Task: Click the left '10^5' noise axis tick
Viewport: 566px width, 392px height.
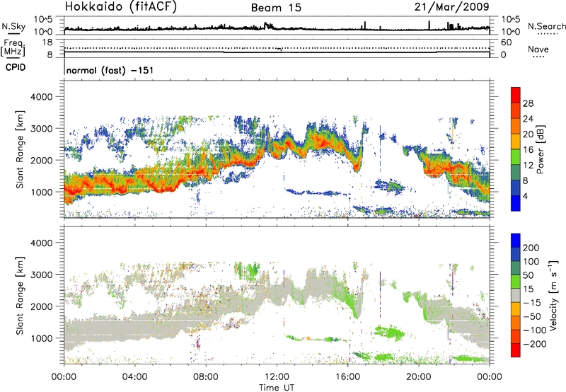Action: click(43, 20)
